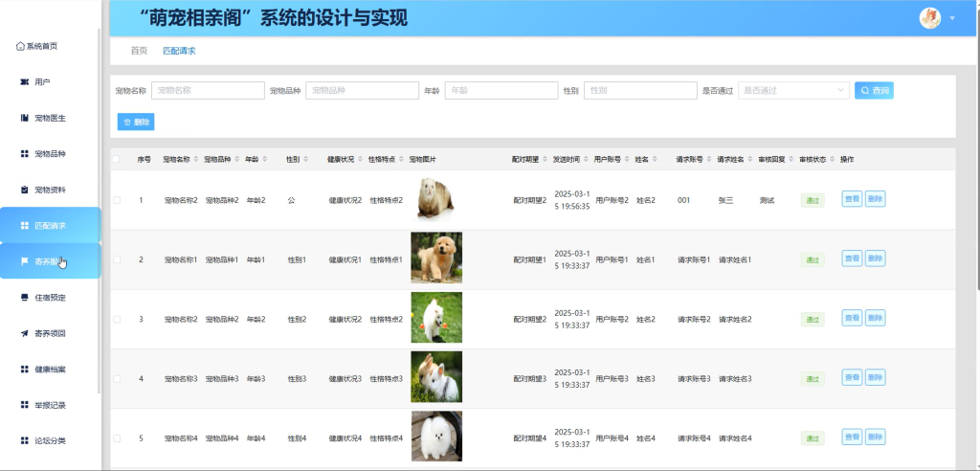Open 宠物医生 sidebar icon

pyautogui.click(x=25, y=118)
